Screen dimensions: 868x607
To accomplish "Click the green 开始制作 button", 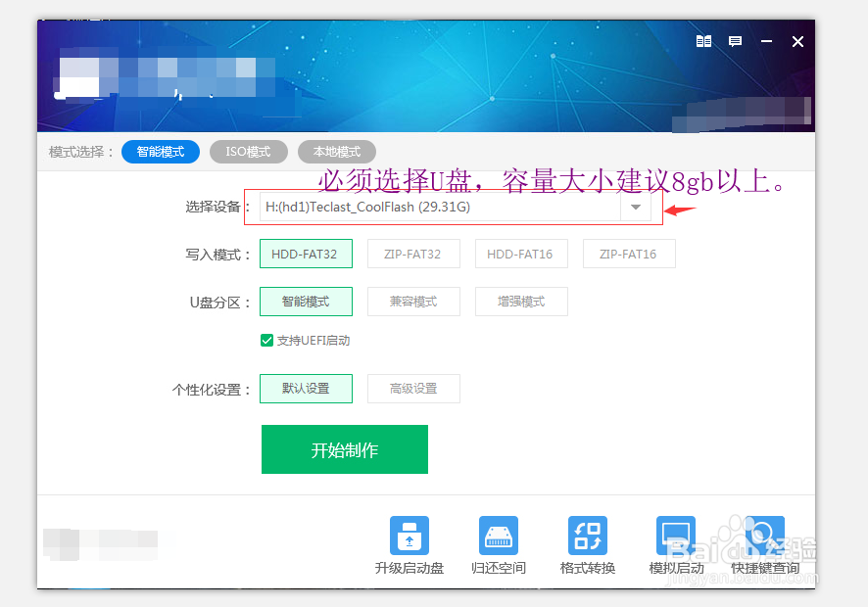I will [x=344, y=449].
